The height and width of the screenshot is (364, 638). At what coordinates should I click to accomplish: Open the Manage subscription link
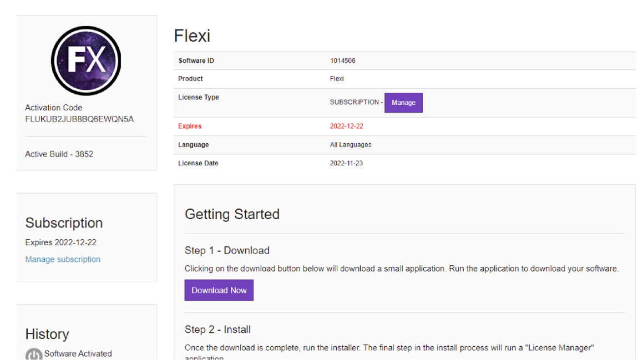click(x=63, y=259)
